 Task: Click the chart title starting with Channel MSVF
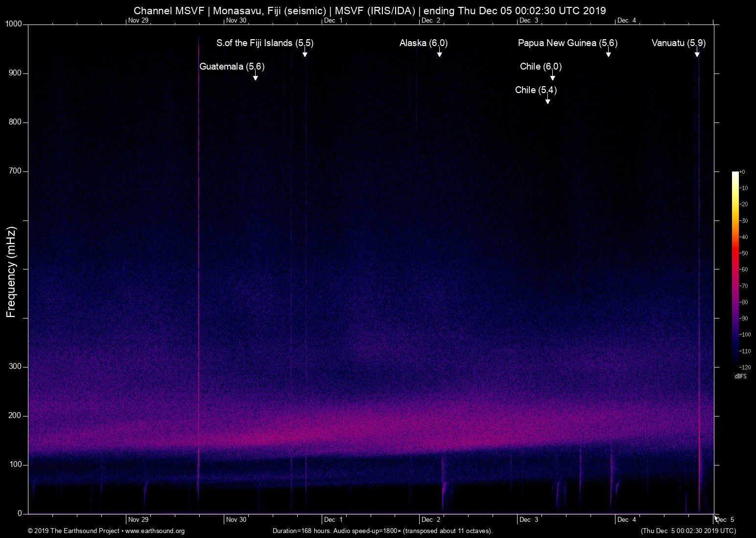pyautogui.click(x=370, y=11)
